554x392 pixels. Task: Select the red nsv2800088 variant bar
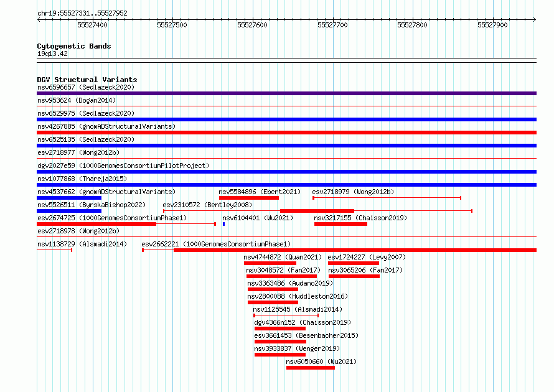[273, 302]
